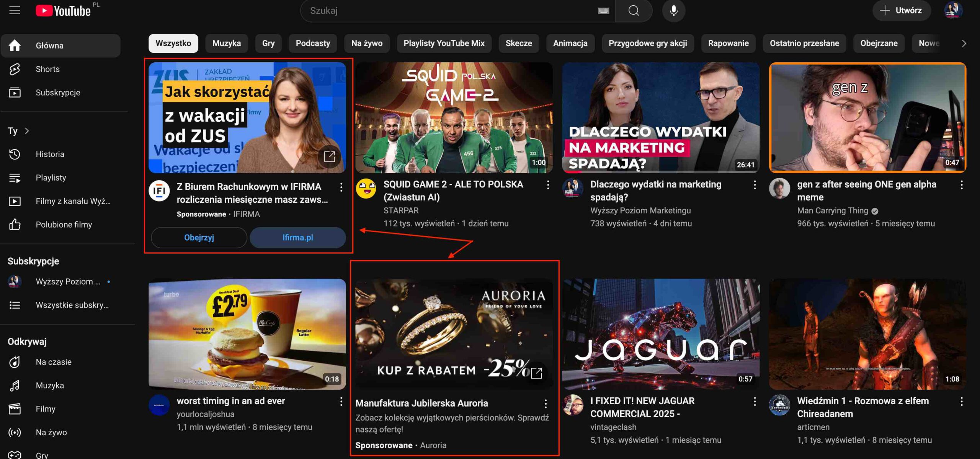Open the Ifirma.pl link in the ad
Image resolution: width=980 pixels, height=459 pixels.
tap(298, 238)
